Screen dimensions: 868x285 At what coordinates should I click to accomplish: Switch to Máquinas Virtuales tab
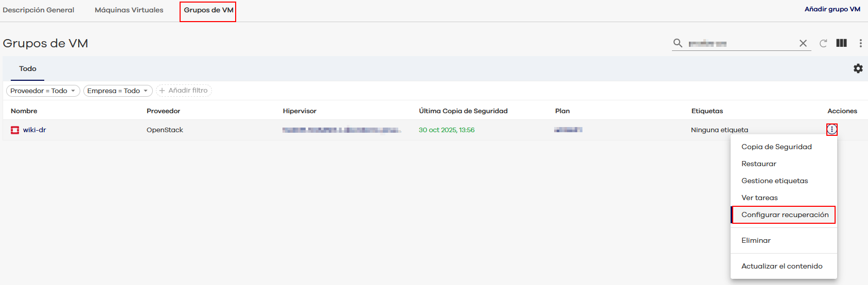129,10
